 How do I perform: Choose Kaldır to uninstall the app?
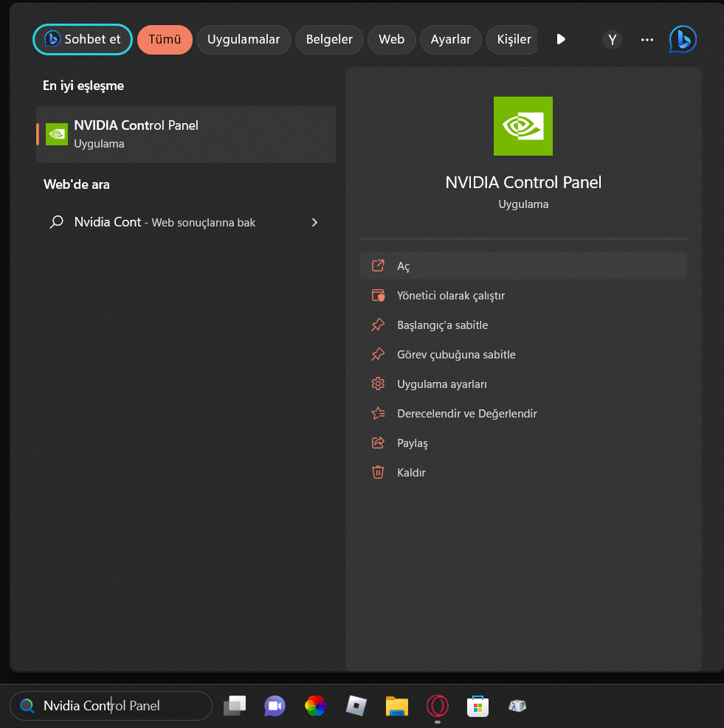pyautogui.click(x=523, y=472)
